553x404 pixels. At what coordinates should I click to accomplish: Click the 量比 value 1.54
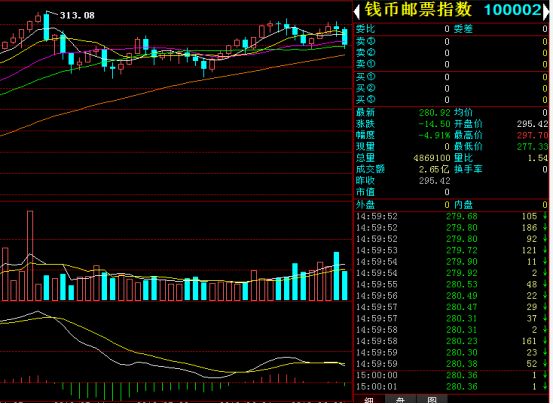pos(538,158)
